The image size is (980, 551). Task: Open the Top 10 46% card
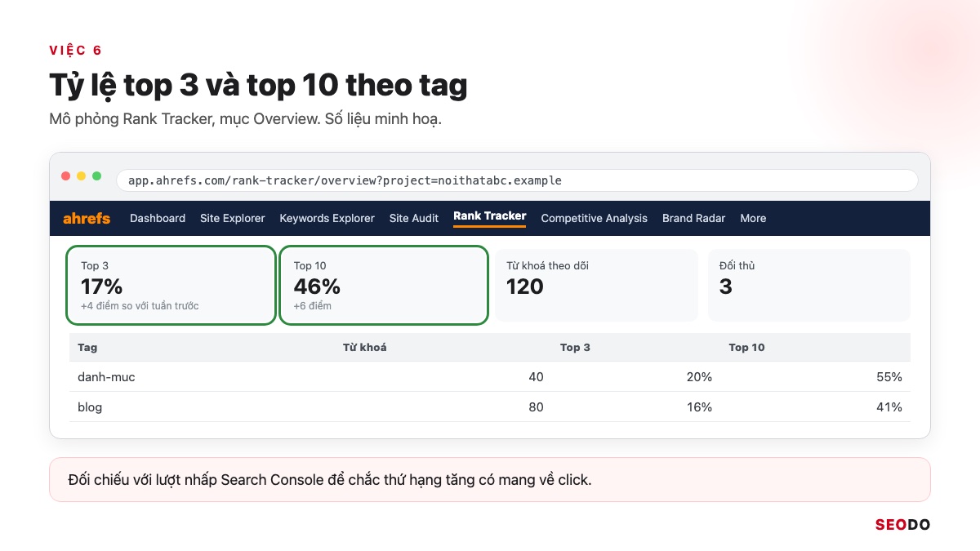(384, 286)
